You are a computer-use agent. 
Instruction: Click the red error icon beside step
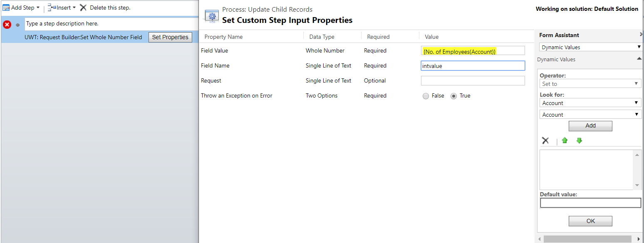tap(7, 25)
